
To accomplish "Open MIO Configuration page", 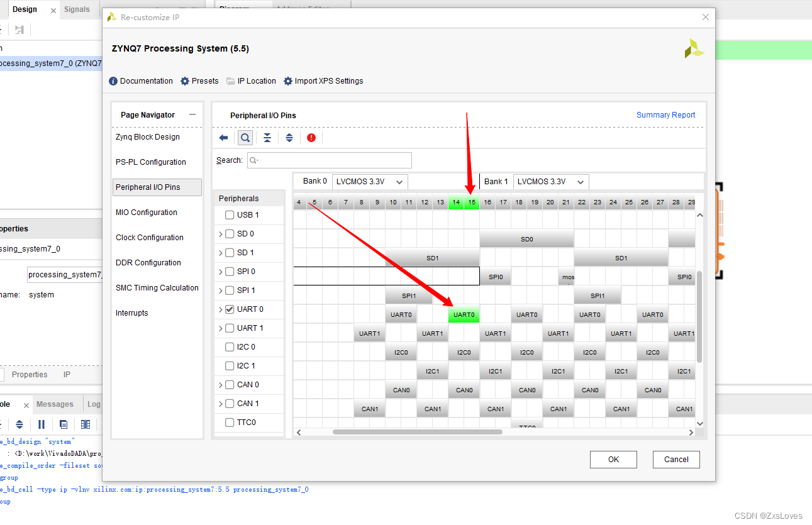I will pos(147,213).
